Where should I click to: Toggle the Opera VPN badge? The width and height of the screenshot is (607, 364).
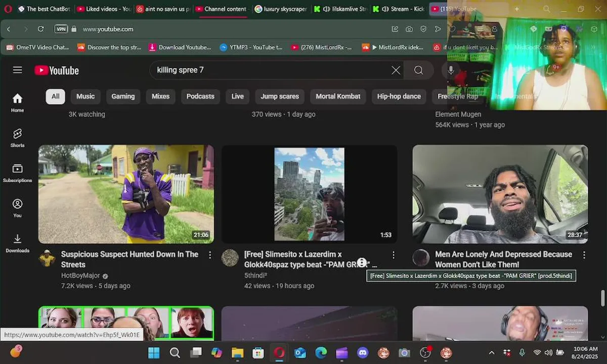(61, 29)
